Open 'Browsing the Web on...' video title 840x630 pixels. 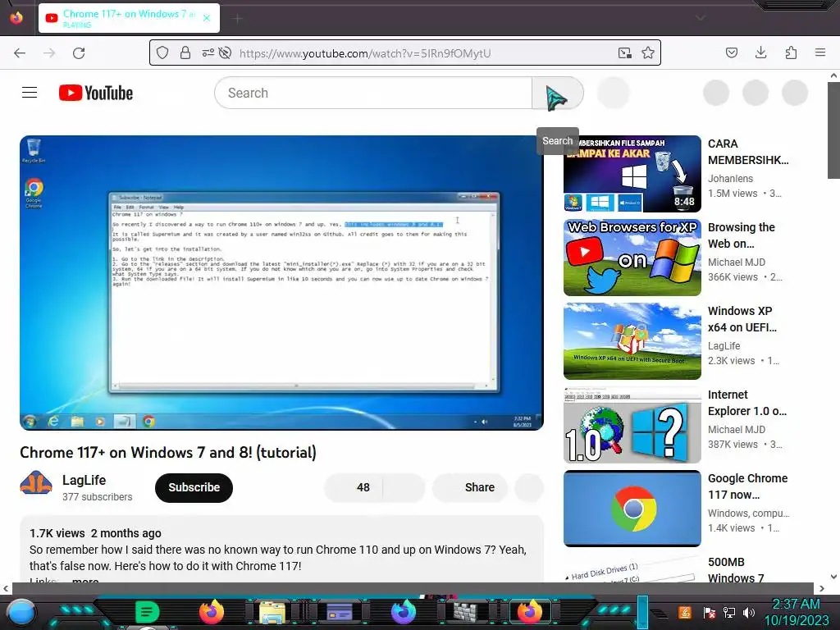(742, 235)
